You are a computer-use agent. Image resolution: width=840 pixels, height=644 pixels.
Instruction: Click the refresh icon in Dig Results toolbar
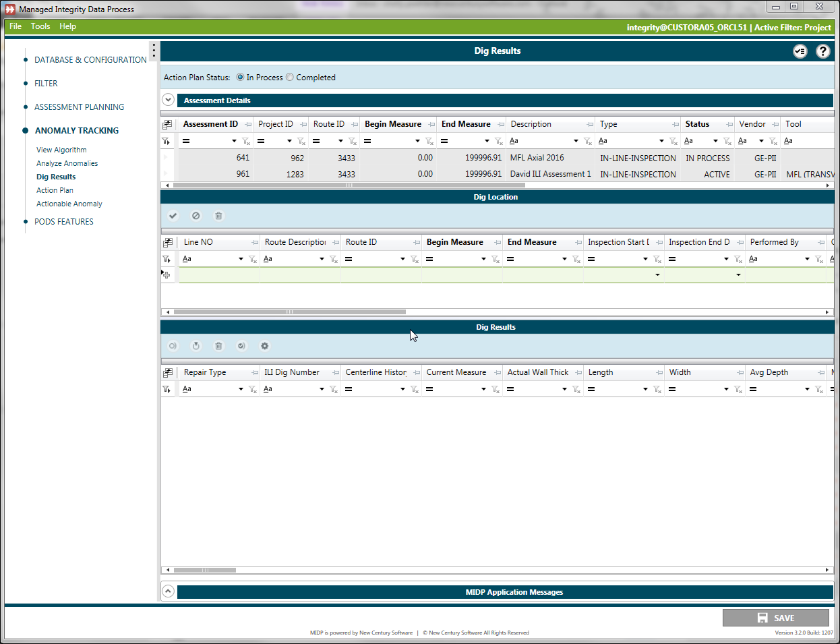[196, 345]
